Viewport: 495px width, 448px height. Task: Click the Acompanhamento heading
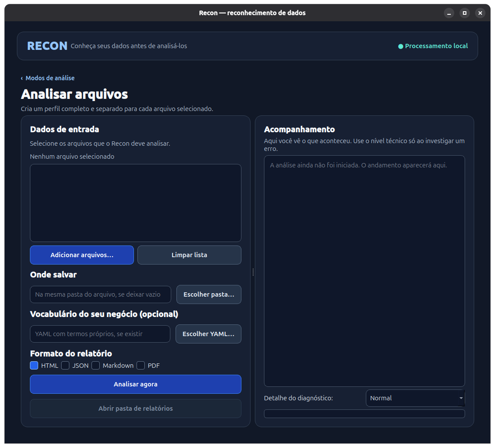coord(299,130)
